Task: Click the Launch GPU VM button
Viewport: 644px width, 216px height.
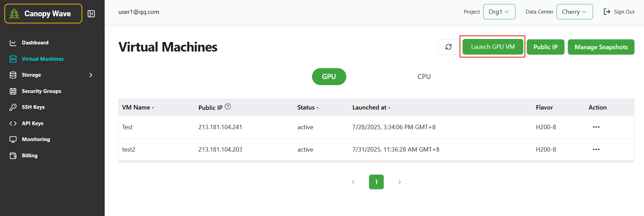Action: pyautogui.click(x=492, y=47)
